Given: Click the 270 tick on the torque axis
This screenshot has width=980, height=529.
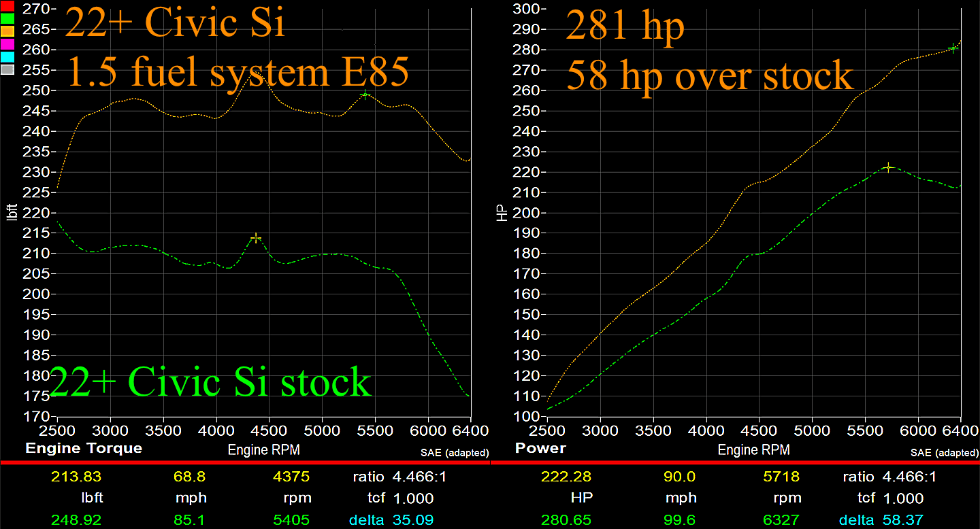Looking at the screenshot, I should click(x=36, y=9).
